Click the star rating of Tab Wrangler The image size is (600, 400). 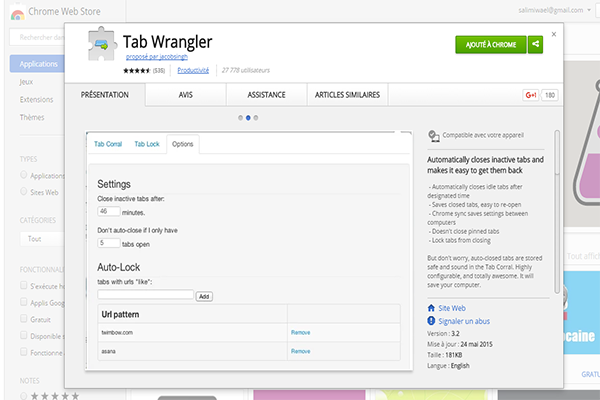pos(137,70)
